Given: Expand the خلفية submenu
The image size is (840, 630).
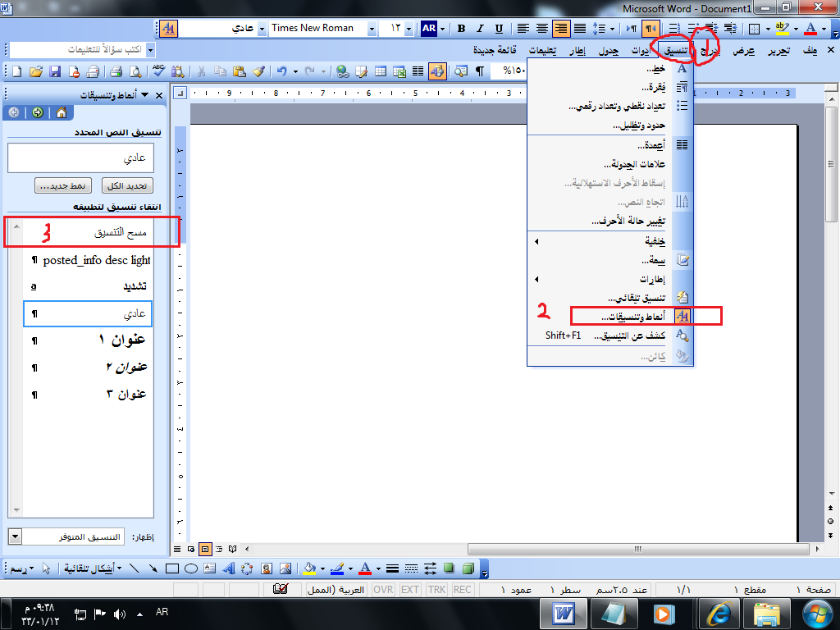Looking at the screenshot, I should [599, 242].
